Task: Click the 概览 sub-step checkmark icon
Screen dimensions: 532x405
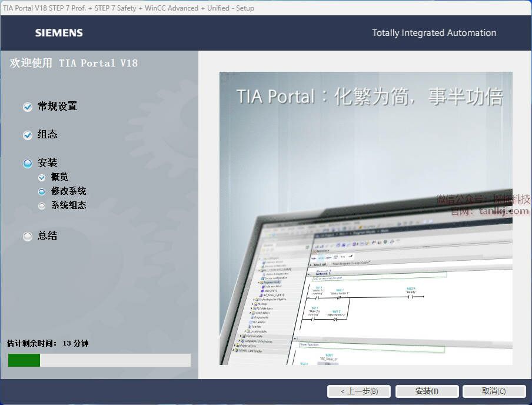Action: (42, 178)
